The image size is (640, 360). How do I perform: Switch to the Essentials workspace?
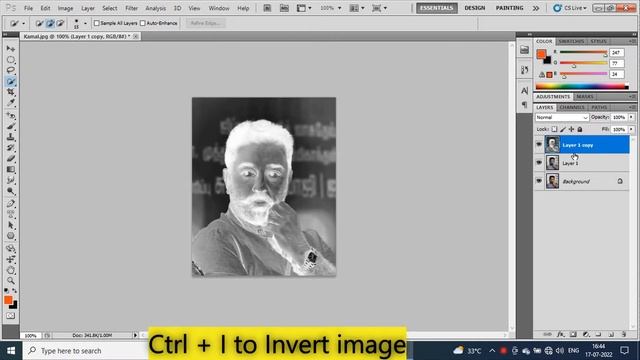[x=437, y=8]
